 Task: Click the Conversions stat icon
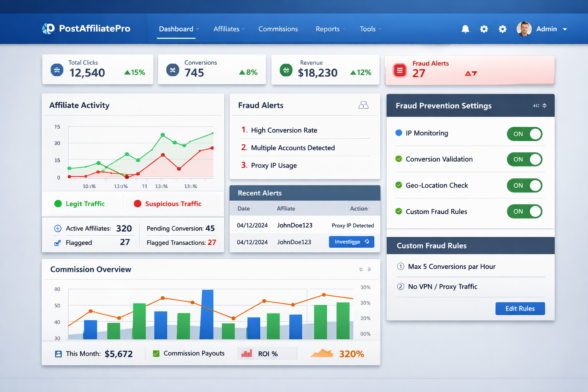[x=173, y=70]
